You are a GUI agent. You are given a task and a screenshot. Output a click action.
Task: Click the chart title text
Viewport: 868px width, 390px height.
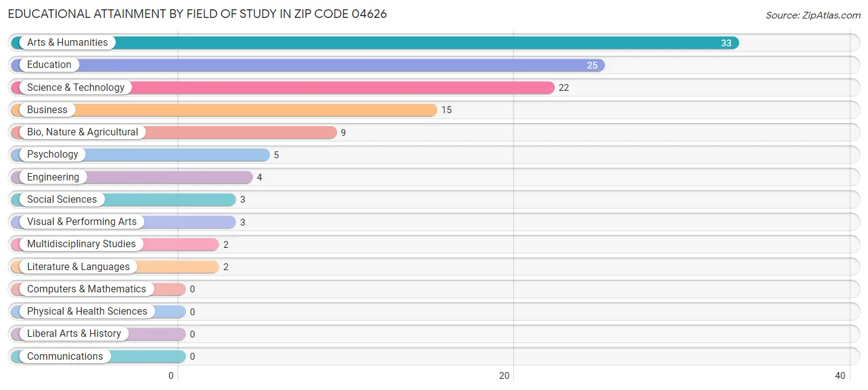click(198, 14)
